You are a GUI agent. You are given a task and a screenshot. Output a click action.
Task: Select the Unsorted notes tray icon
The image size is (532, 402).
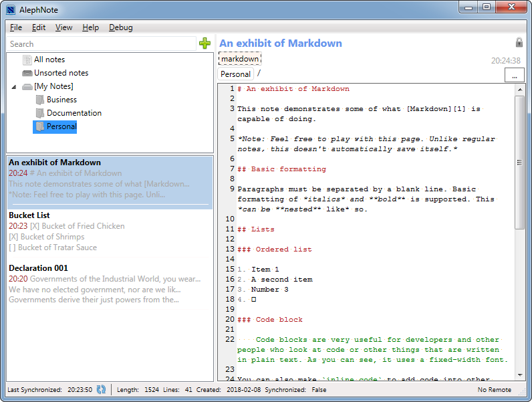pos(27,73)
